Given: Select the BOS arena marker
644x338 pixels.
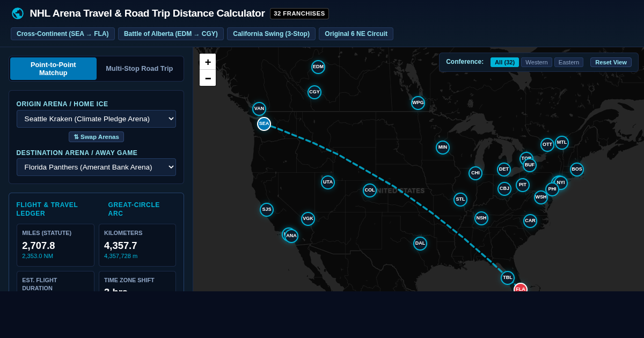Looking at the screenshot, I should tap(577, 170).
